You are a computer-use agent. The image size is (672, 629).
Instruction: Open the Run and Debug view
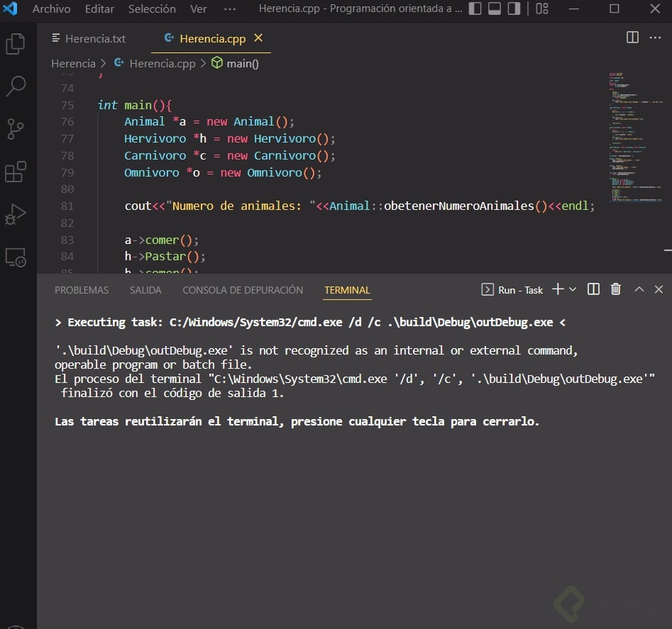click(x=16, y=213)
